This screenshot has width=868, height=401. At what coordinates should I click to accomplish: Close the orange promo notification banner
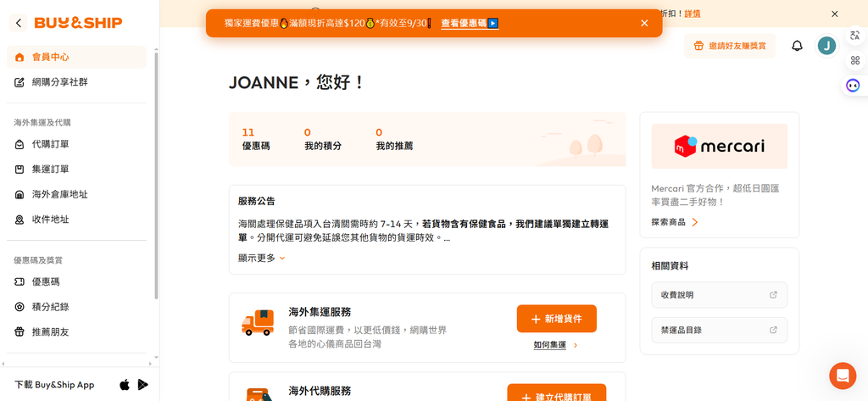point(644,23)
